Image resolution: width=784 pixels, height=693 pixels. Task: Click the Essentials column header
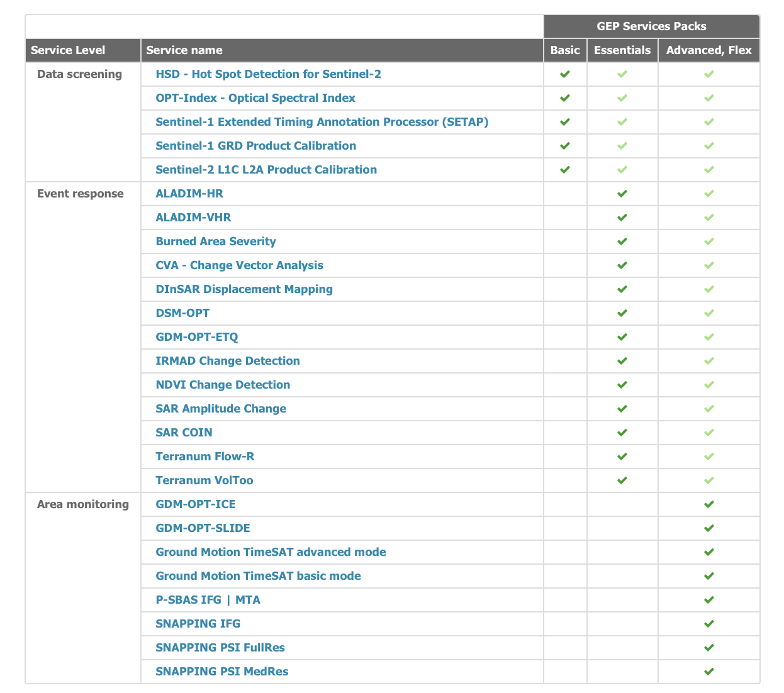coord(622,50)
